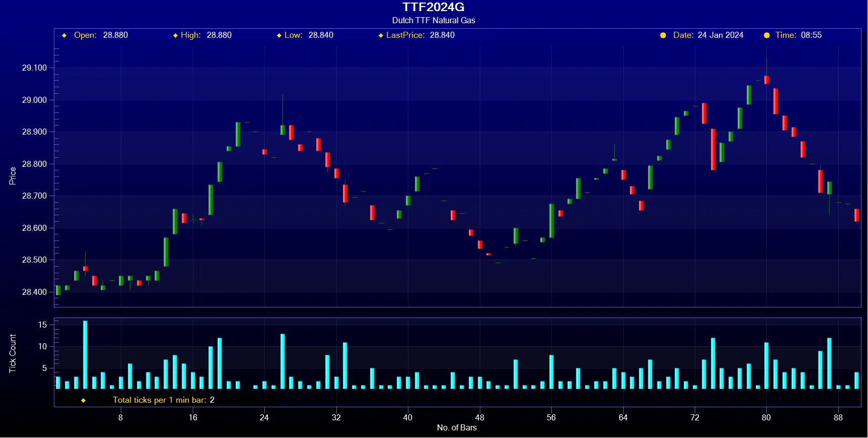Click the 28.500 price axis label
The width and height of the screenshot is (868, 438).
34,260
